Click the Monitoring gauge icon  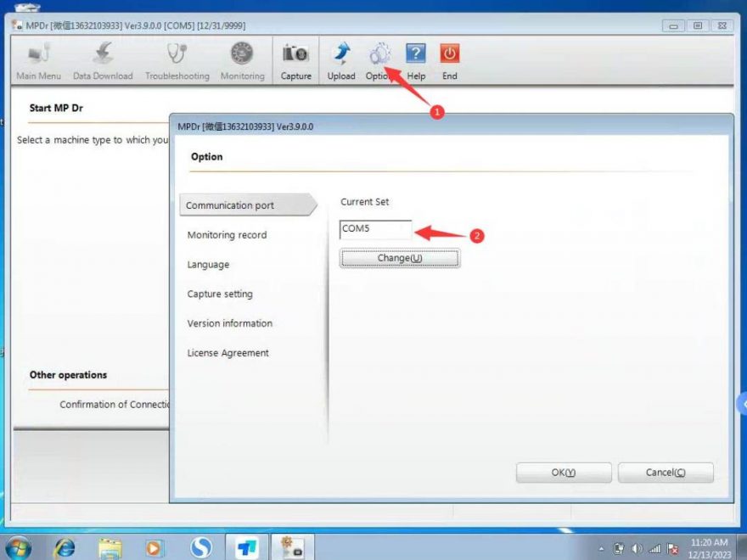click(242, 53)
